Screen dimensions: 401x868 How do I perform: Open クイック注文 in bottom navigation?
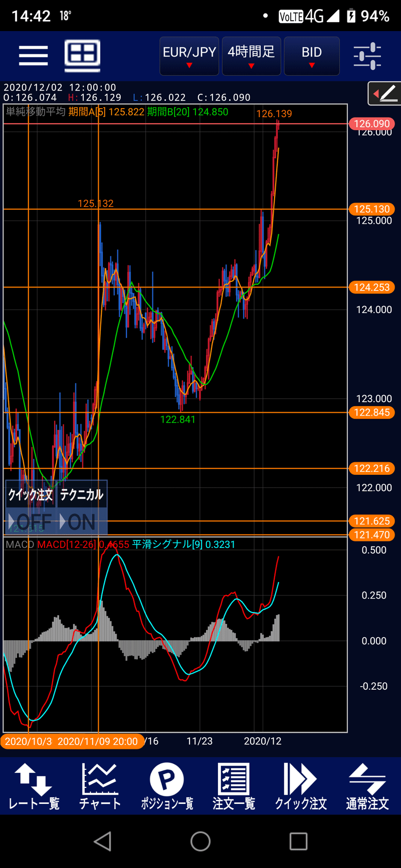pos(300,786)
